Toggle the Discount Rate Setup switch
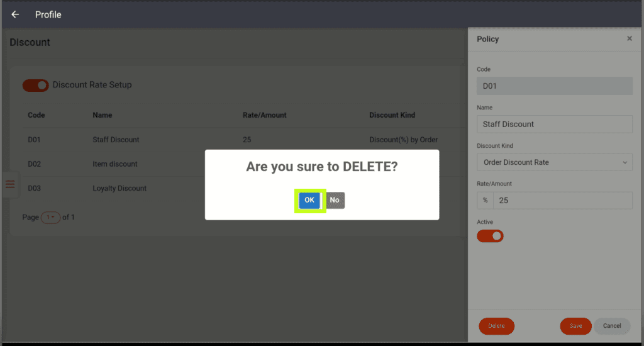644x346 pixels. pos(35,85)
